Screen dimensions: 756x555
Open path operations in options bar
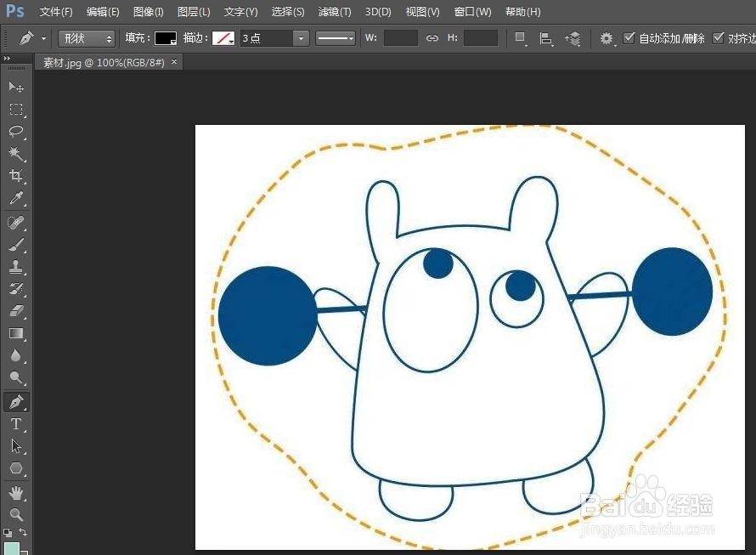[x=520, y=38]
